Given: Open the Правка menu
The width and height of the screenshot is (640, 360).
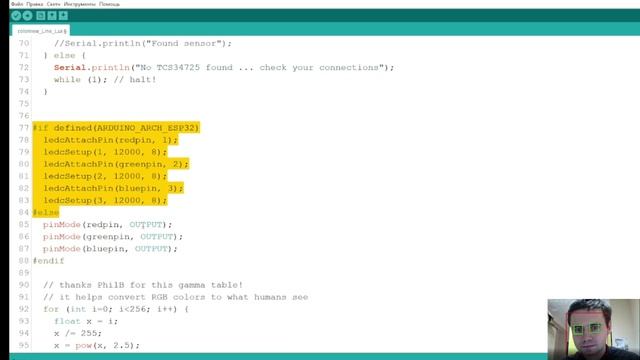Looking at the screenshot, I should point(34,4).
